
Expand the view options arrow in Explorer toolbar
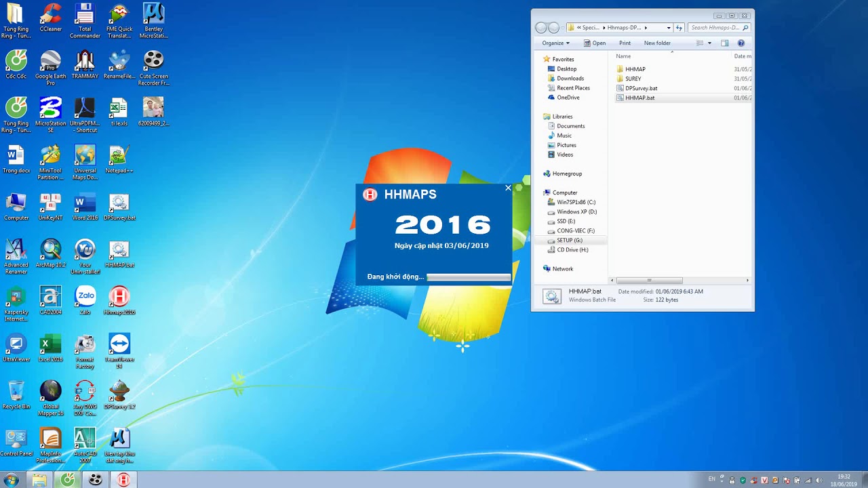pos(709,43)
